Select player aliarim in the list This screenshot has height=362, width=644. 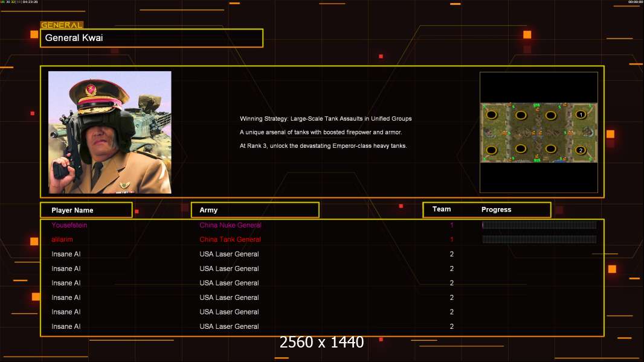(x=62, y=240)
